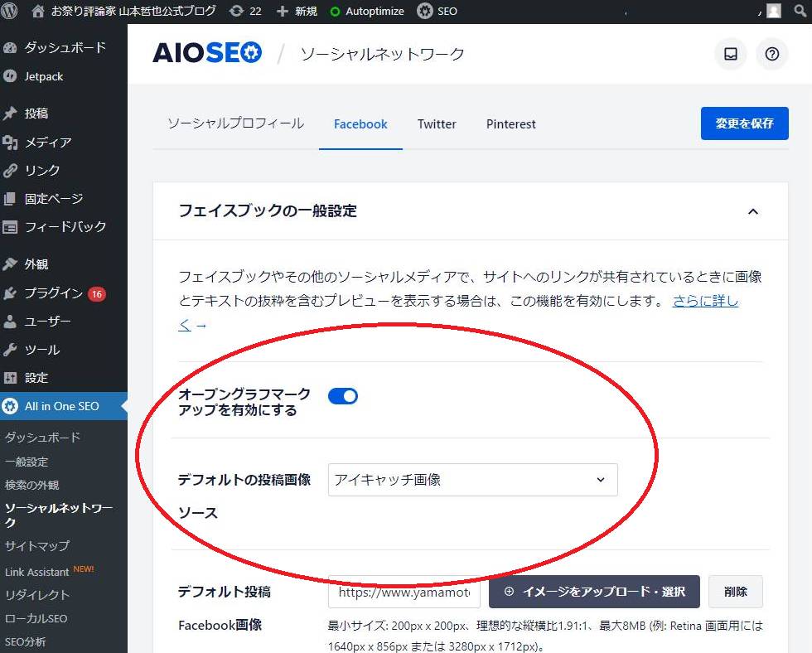Click the イメージをアップロード・選択 button
812x653 pixels.
(x=594, y=592)
